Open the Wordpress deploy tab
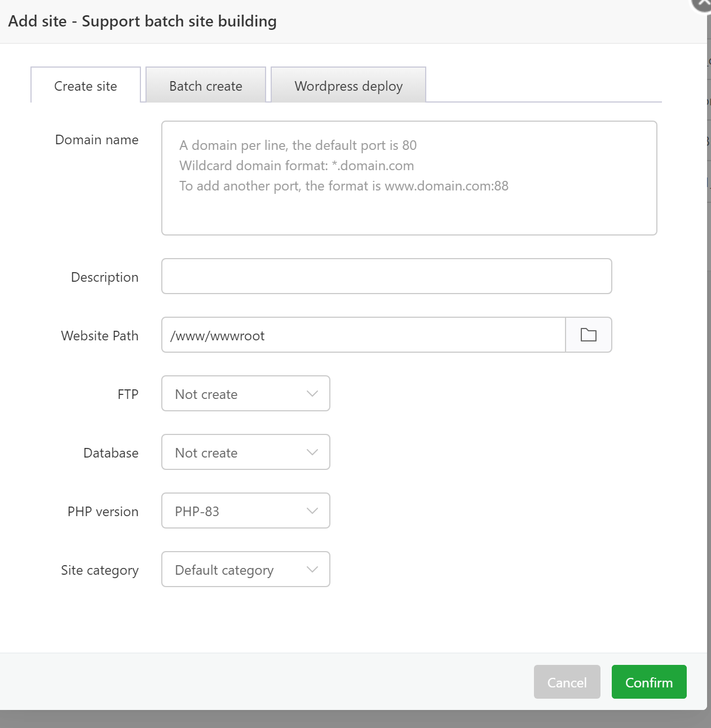Viewport: 711px width, 728px height. (x=348, y=86)
